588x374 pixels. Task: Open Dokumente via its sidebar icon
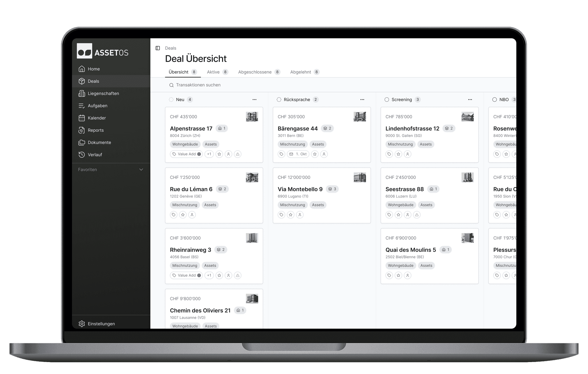click(x=81, y=142)
